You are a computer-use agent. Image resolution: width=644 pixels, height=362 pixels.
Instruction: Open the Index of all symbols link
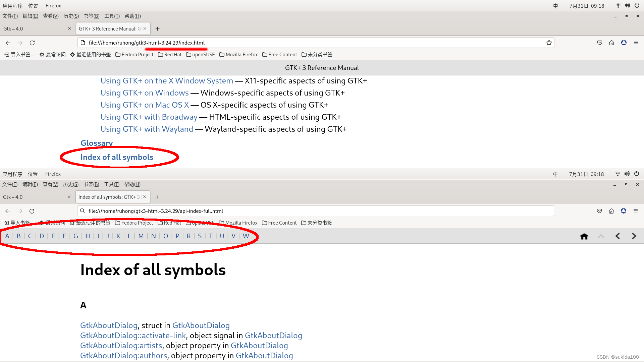pos(117,157)
